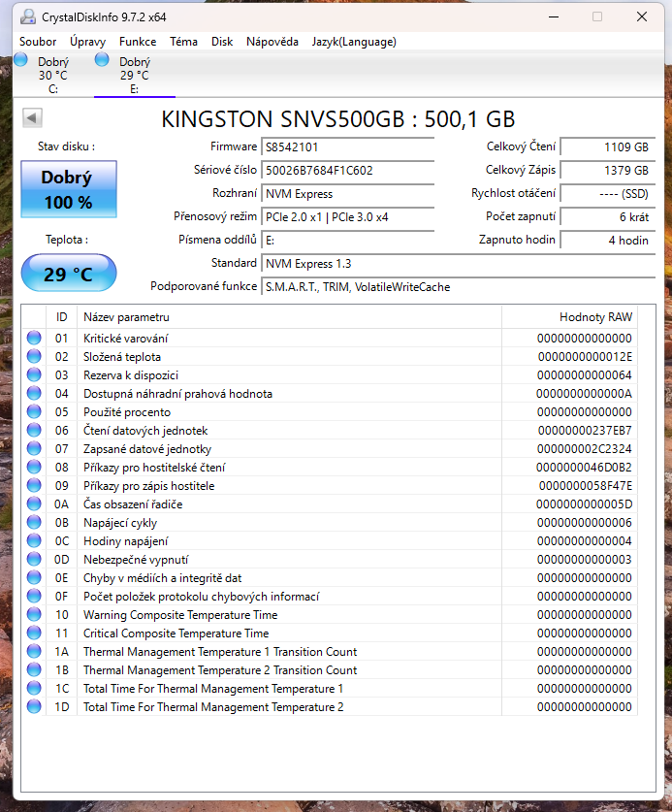Click the Rychlost otáčení value ---- (SSD)
The width and height of the screenshot is (672, 812).
click(x=608, y=194)
